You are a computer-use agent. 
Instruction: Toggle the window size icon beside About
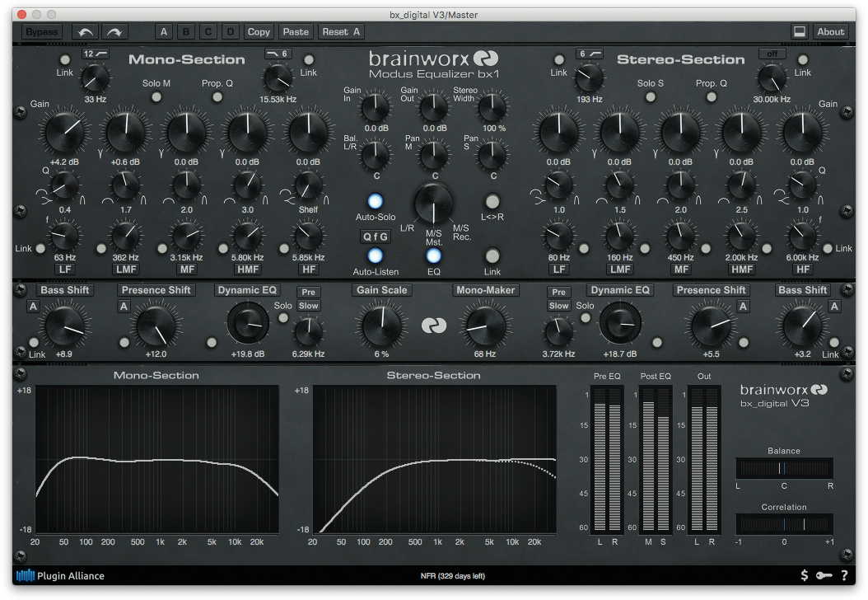[798, 32]
